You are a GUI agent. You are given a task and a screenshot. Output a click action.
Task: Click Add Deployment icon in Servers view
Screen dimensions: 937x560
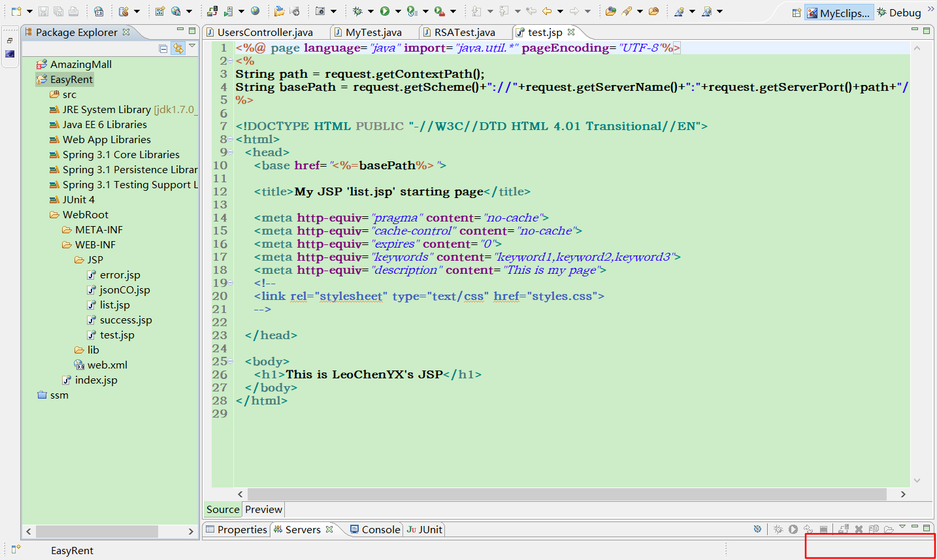point(844,529)
